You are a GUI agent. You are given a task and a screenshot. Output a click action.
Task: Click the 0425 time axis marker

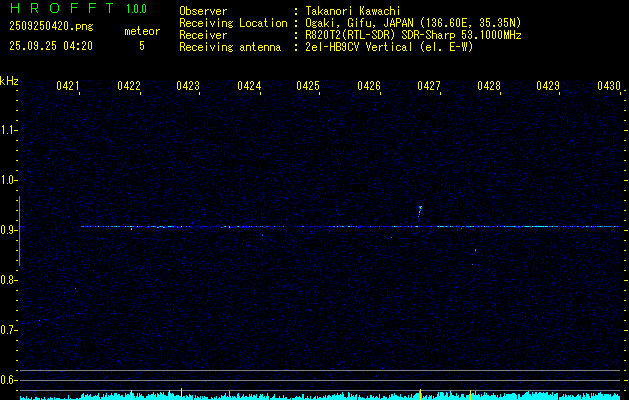click(308, 85)
